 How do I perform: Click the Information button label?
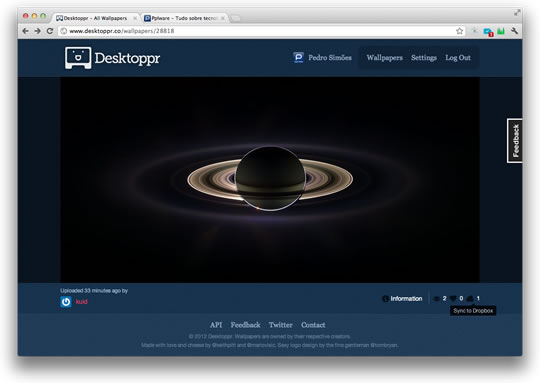tap(406, 299)
